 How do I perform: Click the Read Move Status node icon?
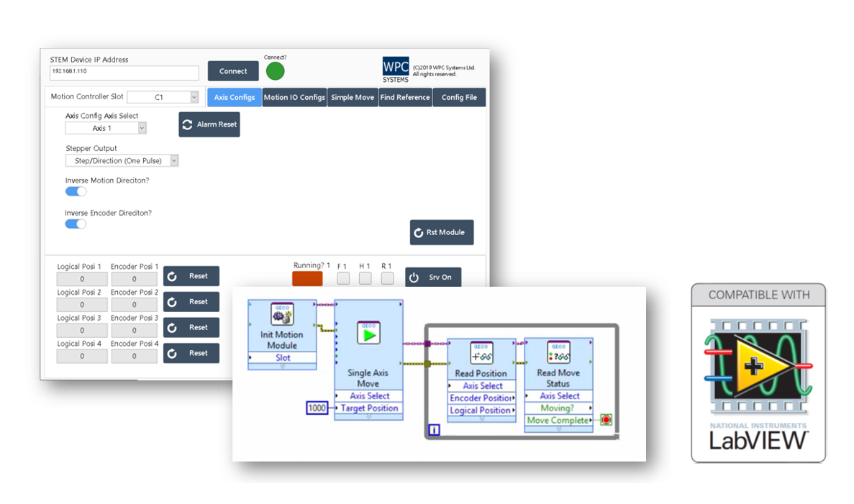coord(558,352)
